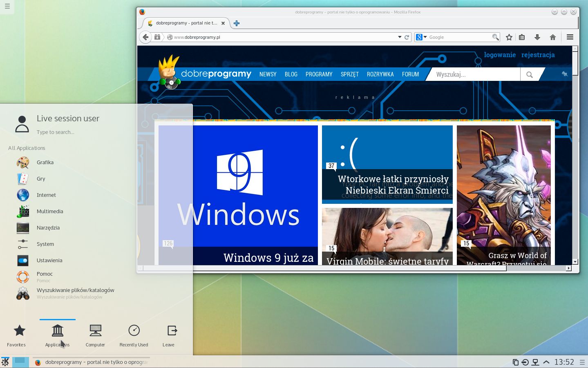Click the page scroll down arrow in Firefox
The width and height of the screenshot is (588, 368).
click(575, 261)
